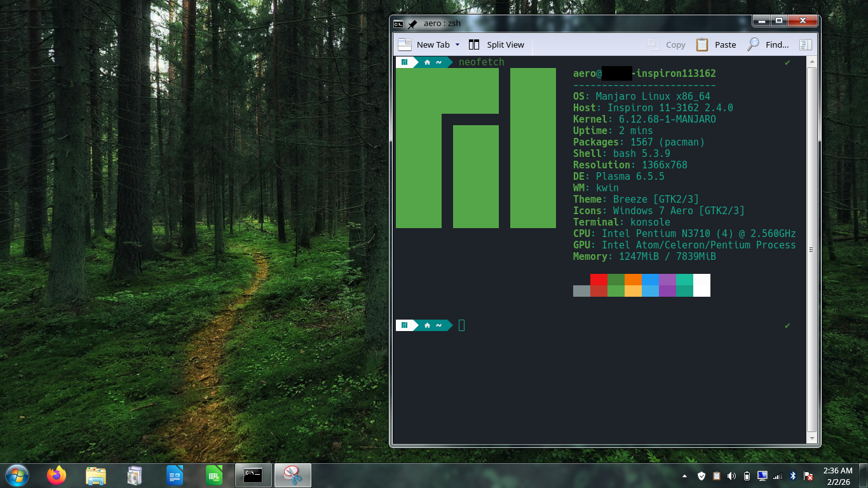Launch LibreOffice Calc from taskbar

click(214, 475)
